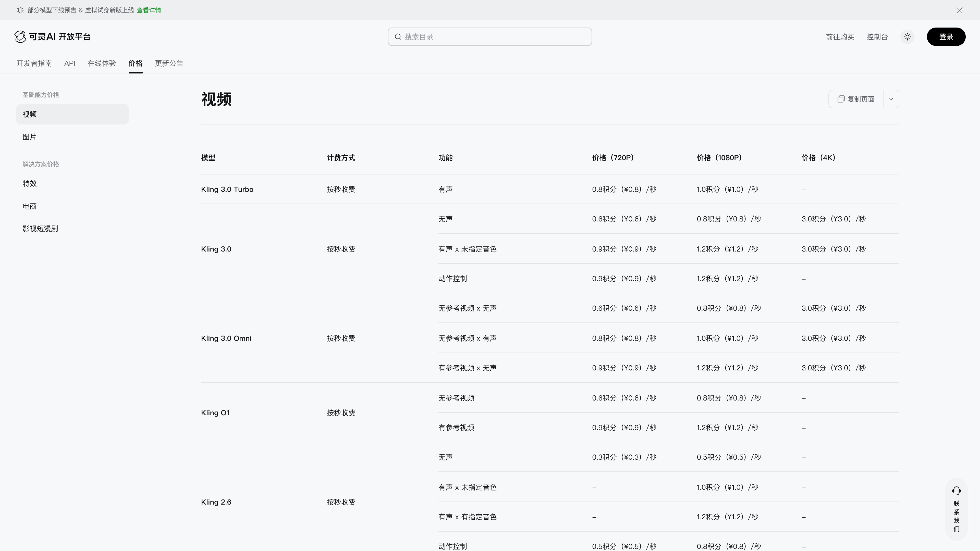Expand the 复制页面 dropdown chevron

click(x=891, y=99)
